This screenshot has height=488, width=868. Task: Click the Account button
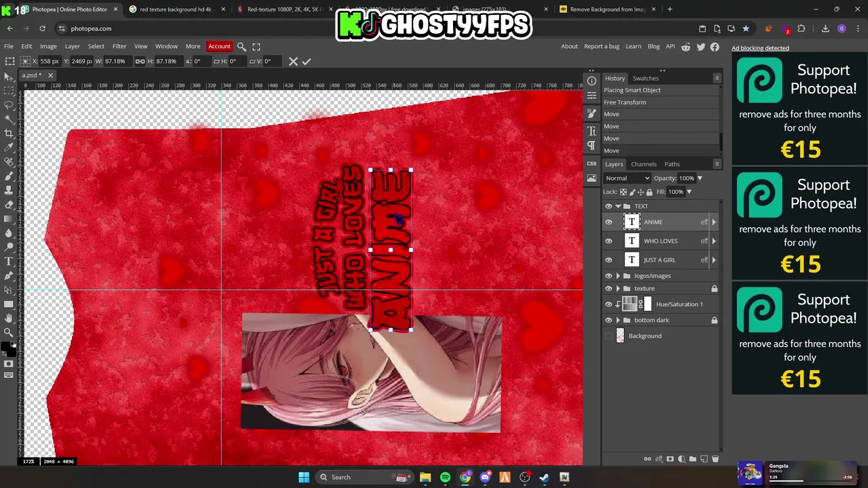pyautogui.click(x=219, y=46)
